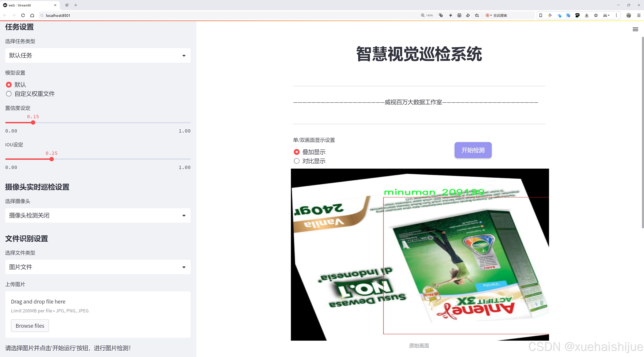
Task: Open the tab grid manager icon
Action: (67, 5)
